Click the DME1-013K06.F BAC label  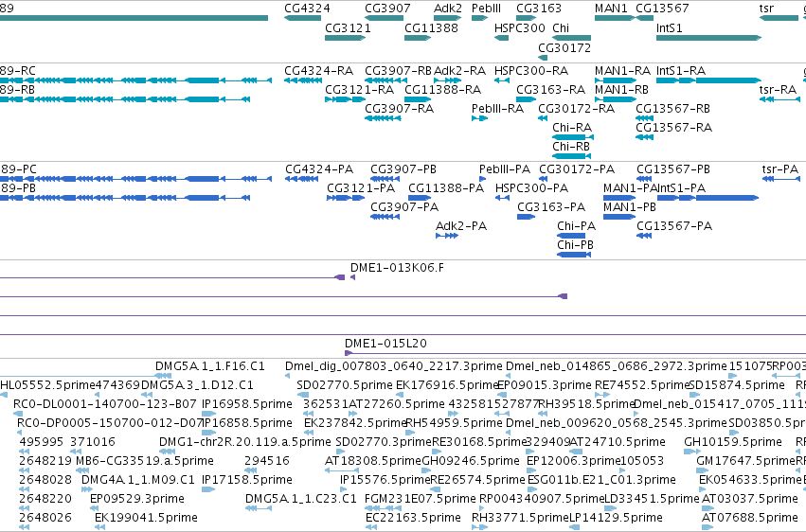[398, 268]
